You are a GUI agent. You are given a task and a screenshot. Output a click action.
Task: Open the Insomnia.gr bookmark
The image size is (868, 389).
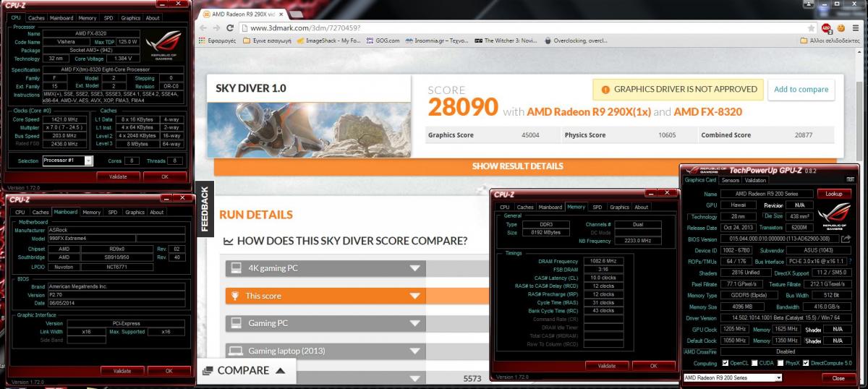435,40
